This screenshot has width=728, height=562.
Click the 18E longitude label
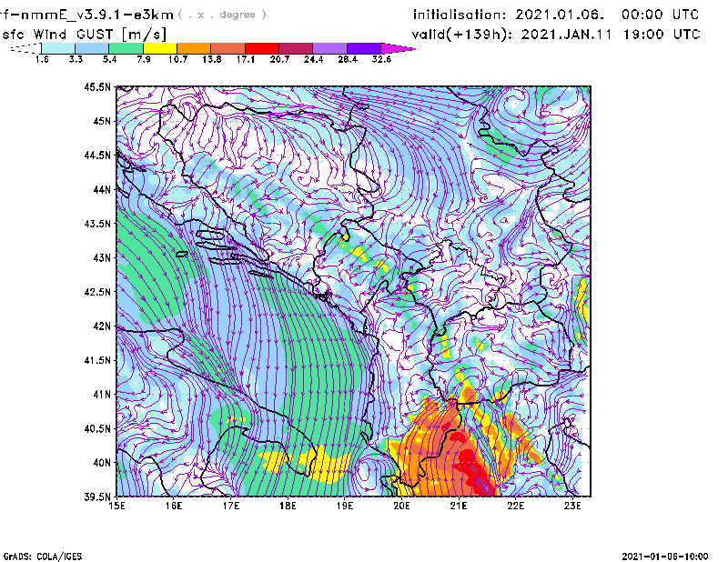288,506
